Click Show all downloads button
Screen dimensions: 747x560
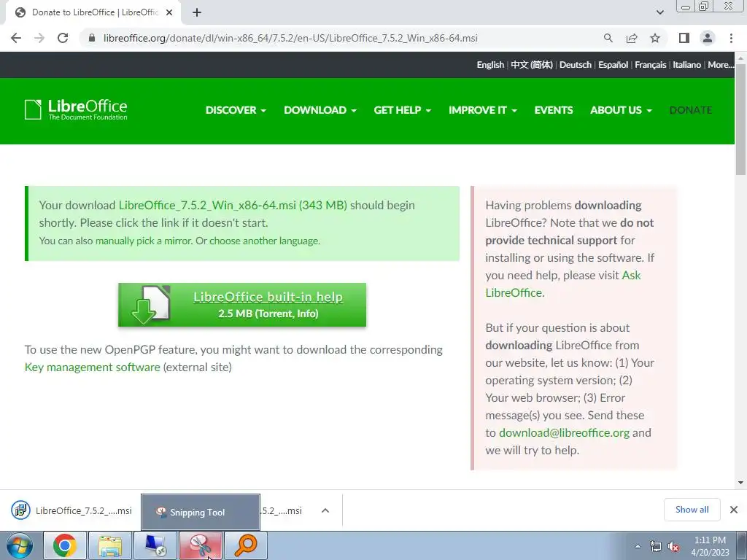click(692, 510)
